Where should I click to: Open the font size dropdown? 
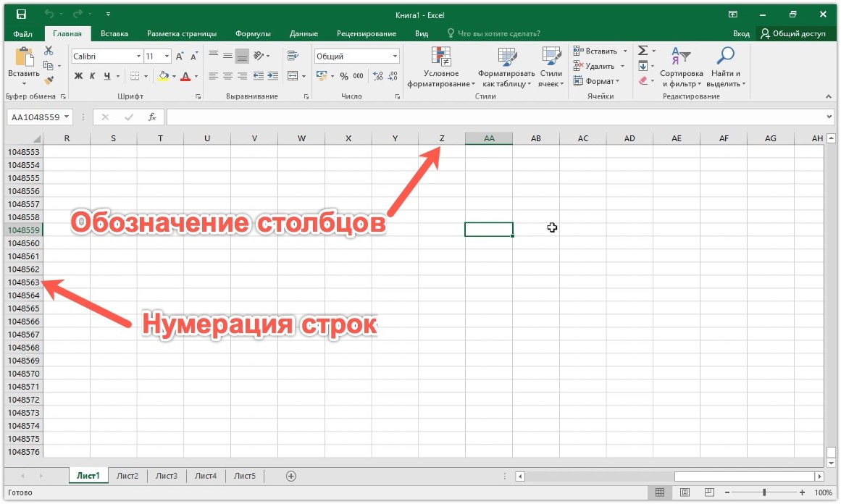(167, 56)
